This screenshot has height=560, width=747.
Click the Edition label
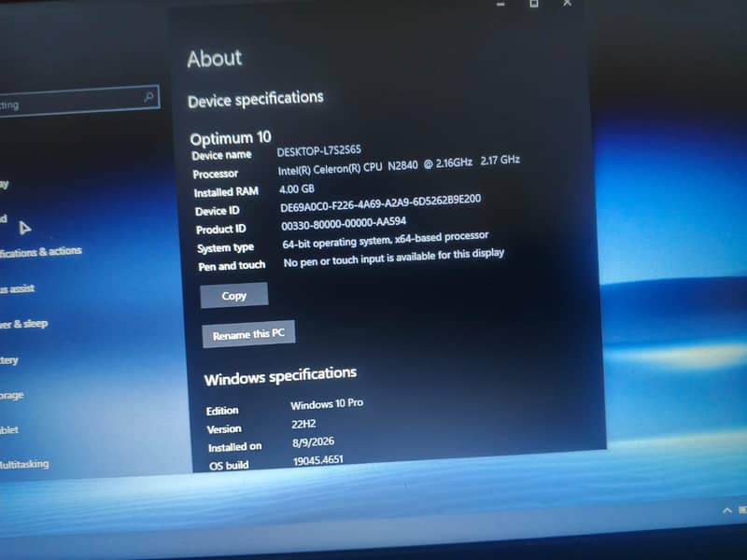[x=222, y=411]
